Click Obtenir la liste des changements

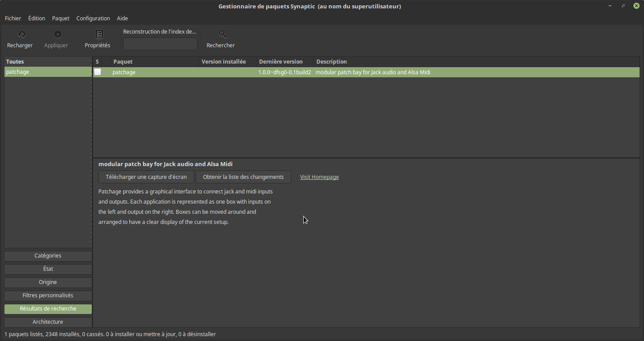coord(243,177)
